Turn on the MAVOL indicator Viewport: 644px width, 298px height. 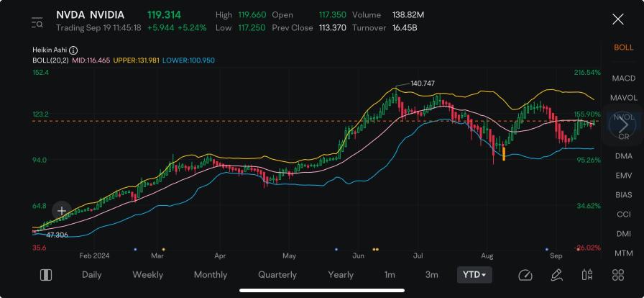[x=623, y=97]
